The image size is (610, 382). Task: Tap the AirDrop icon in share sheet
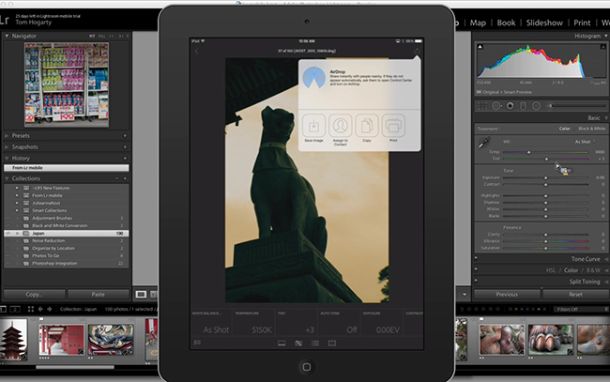pos(314,77)
